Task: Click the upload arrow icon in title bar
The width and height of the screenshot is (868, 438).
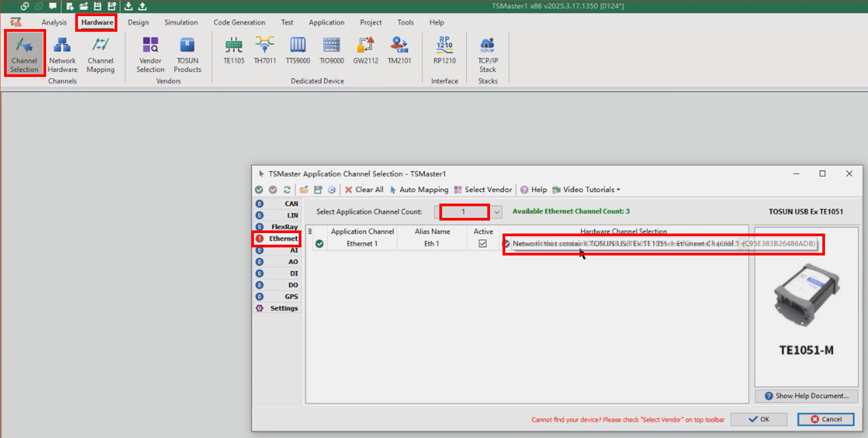Action: [142, 6]
